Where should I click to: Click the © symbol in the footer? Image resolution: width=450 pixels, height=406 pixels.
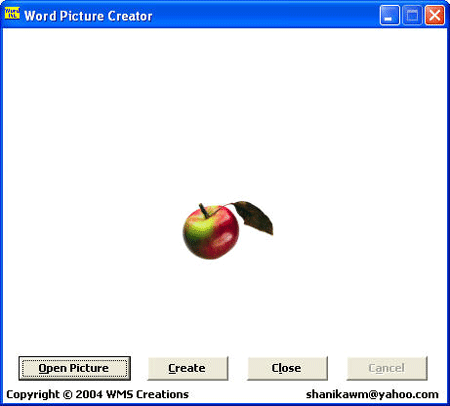pos(67,394)
